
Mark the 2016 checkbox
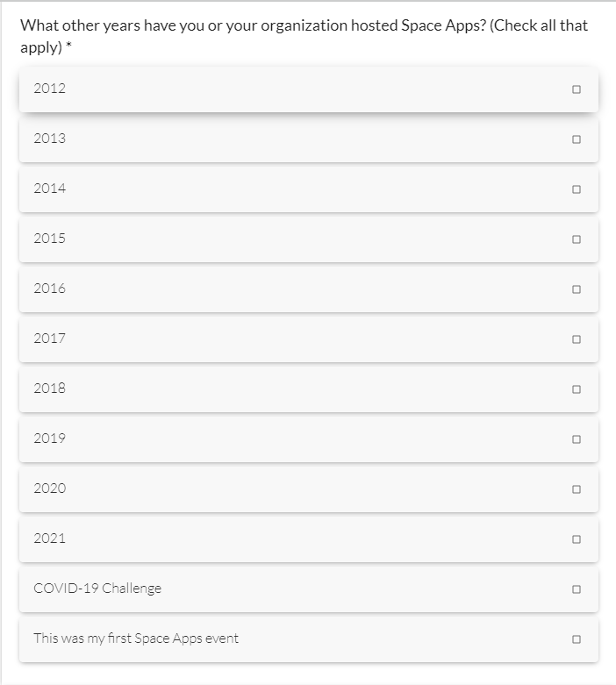(576, 289)
